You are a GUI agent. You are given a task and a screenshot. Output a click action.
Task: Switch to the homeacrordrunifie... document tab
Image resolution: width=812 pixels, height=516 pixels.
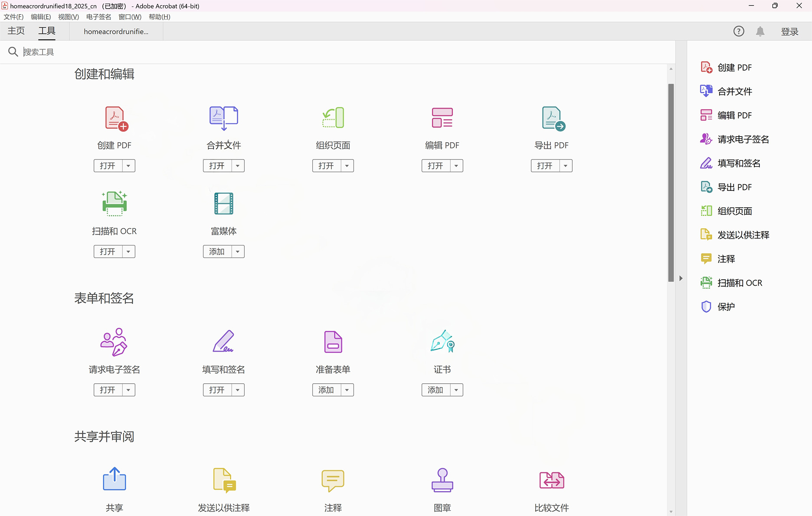tap(116, 32)
